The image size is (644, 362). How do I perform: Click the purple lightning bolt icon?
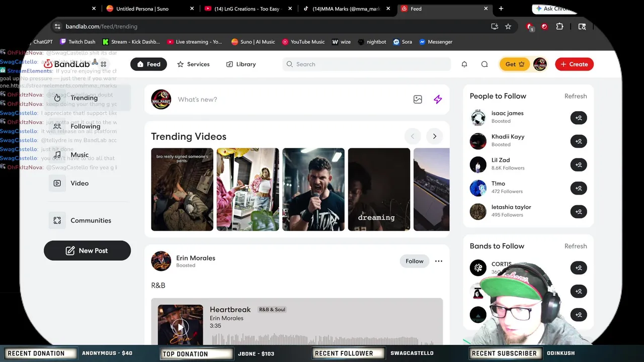pos(438,100)
